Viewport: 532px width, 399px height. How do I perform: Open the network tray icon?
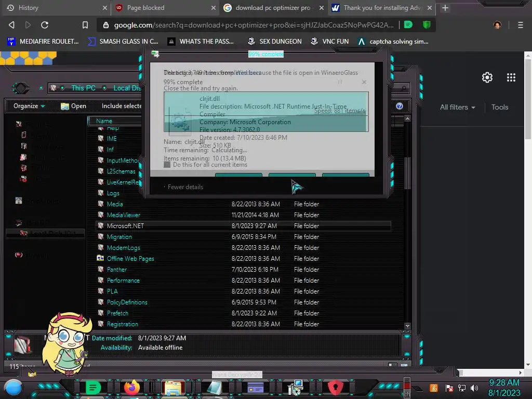[462, 388]
